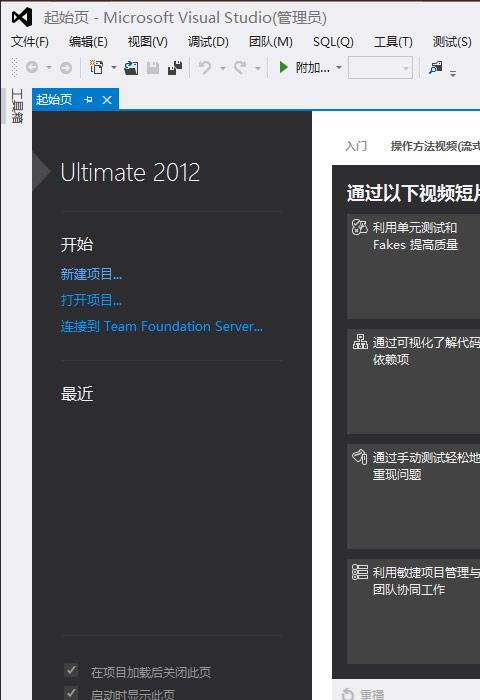Viewport: 480px width, 700px height.
Task: Open the Navigate Backward history dropdown
Action: [49, 68]
